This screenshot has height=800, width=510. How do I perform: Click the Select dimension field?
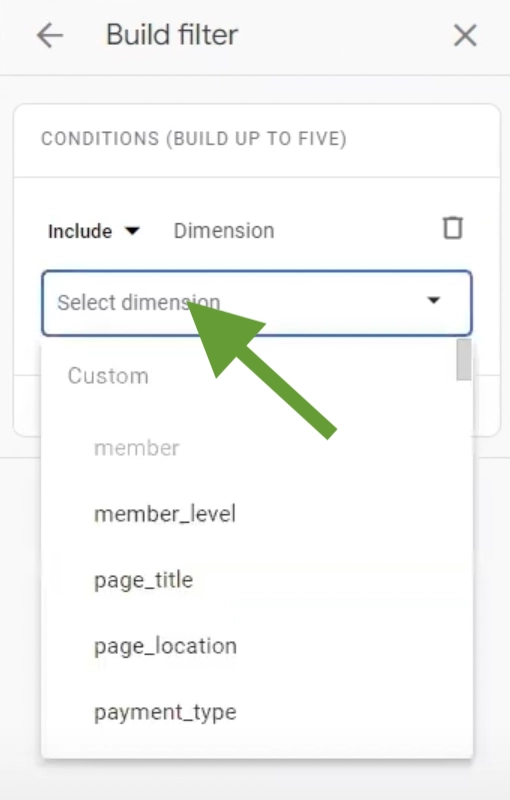(x=257, y=303)
